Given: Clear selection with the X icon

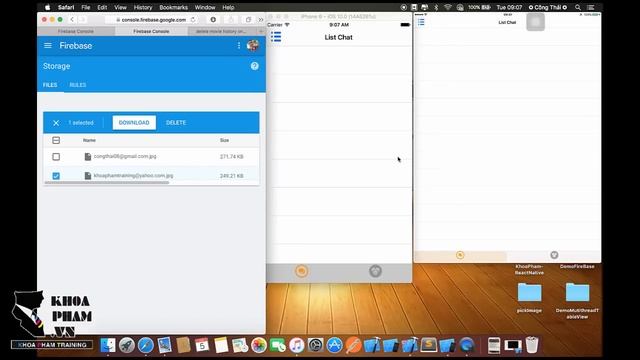Looking at the screenshot, I should 56,123.
